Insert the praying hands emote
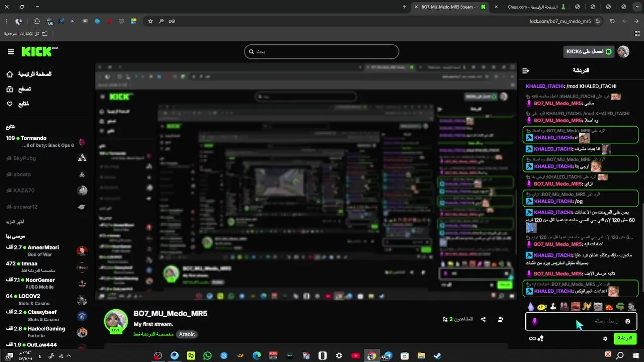The height and width of the screenshot is (362, 644). point(587,306)
